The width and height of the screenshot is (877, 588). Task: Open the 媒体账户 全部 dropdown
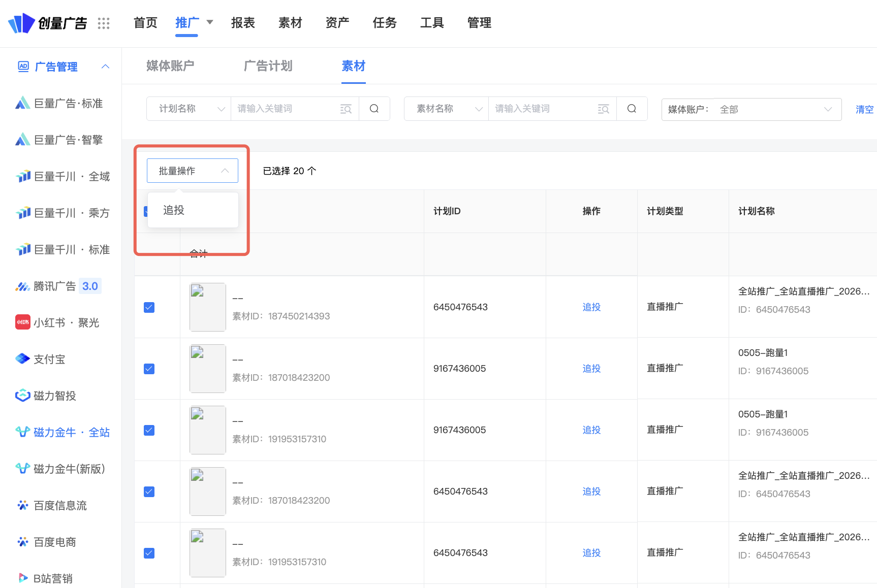click(x=751, y=109)
